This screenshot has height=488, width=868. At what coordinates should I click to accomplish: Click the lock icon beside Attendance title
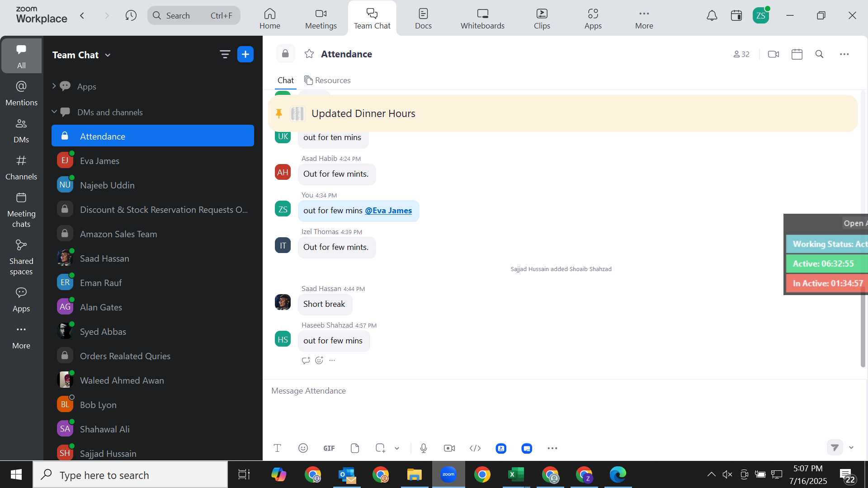pos(285,54)
